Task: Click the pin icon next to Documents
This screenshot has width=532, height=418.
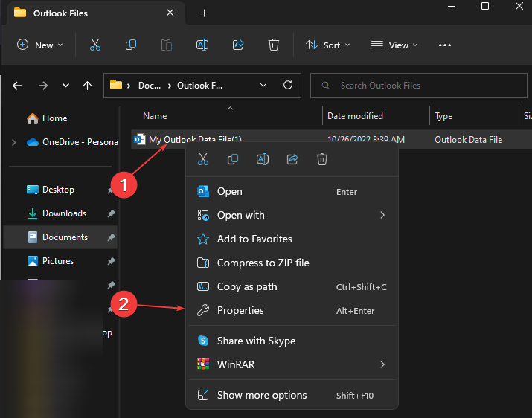Action: tap(112, 237)
